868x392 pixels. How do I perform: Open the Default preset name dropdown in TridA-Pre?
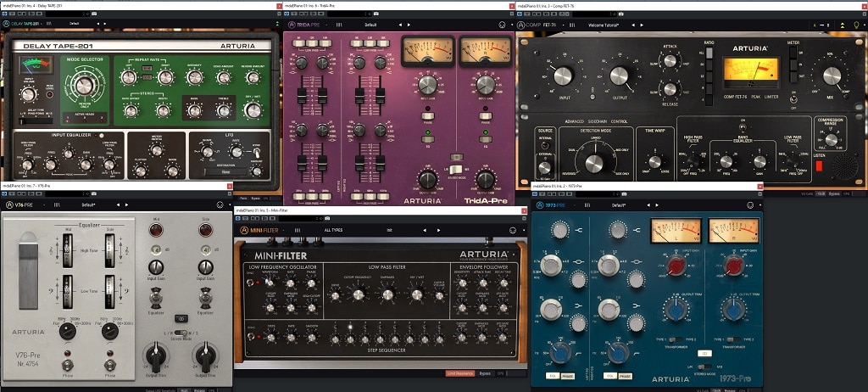point(371,25)
